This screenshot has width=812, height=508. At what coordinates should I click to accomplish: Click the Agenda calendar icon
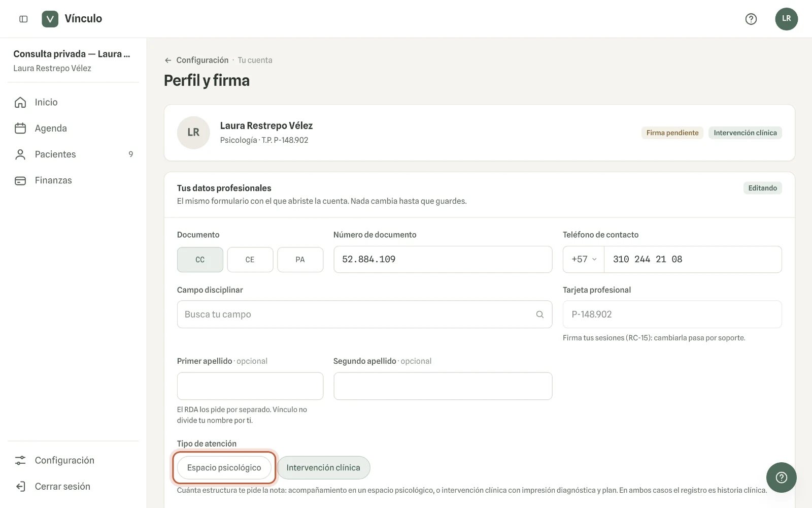[x=20, y=128]
